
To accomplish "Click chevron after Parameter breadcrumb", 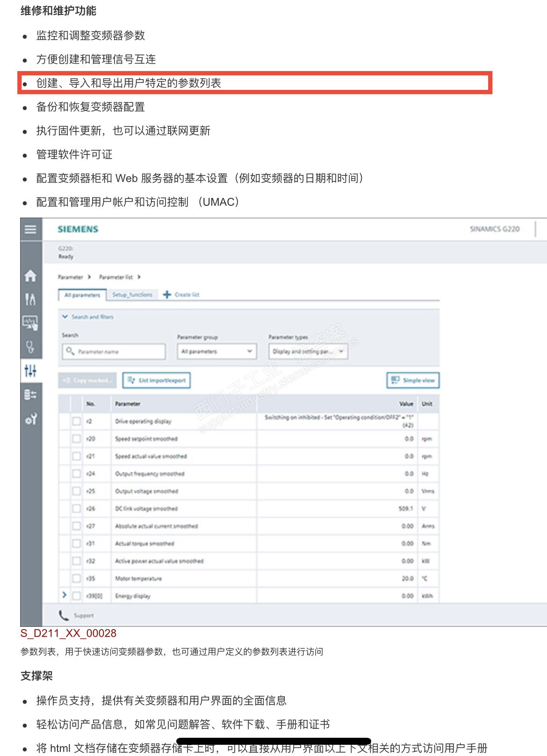I will click(89, 277).
